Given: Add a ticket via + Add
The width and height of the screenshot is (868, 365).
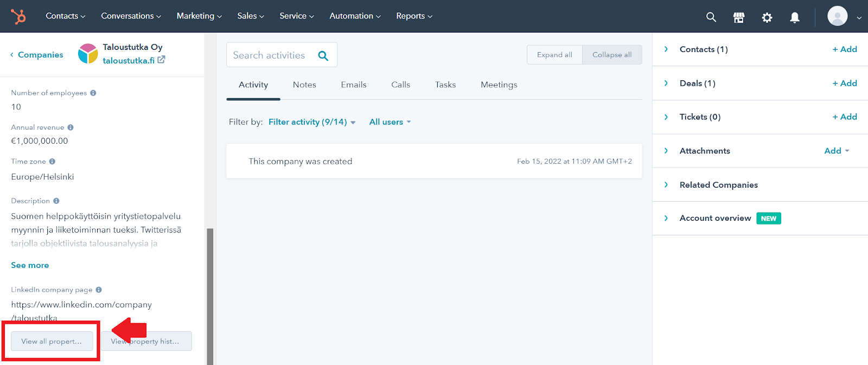Looking at the screenshot, I should pyautogui.click(x=845, y=117).
